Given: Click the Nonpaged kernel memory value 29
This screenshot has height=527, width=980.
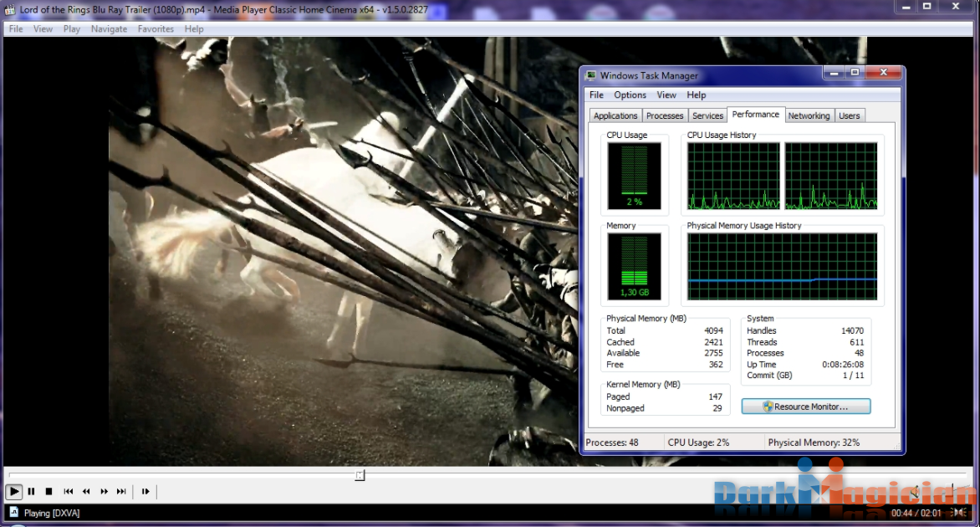Looking at the screenshot, I should tap(717, 408).
